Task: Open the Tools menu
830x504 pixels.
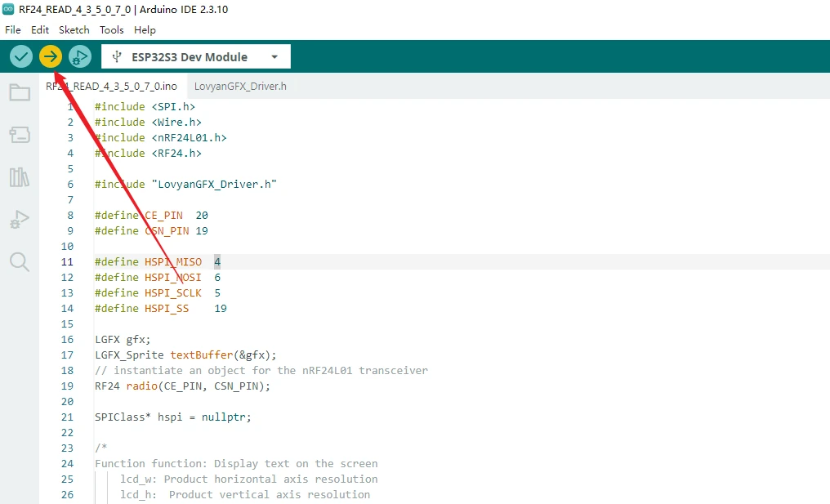Action: tap(112, 29)
